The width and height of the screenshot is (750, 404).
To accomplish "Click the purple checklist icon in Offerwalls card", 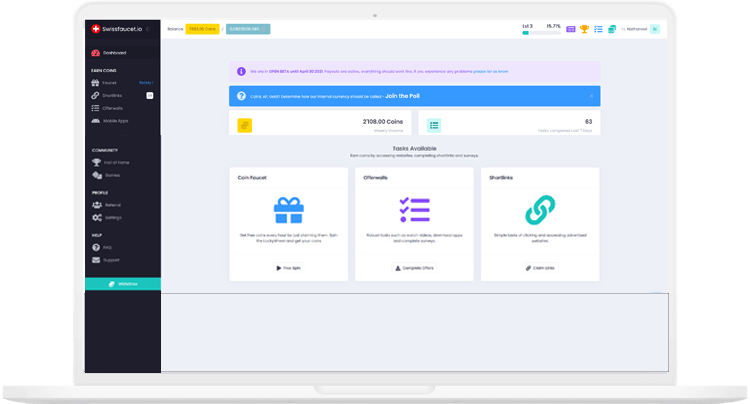I will pos(414,210).
